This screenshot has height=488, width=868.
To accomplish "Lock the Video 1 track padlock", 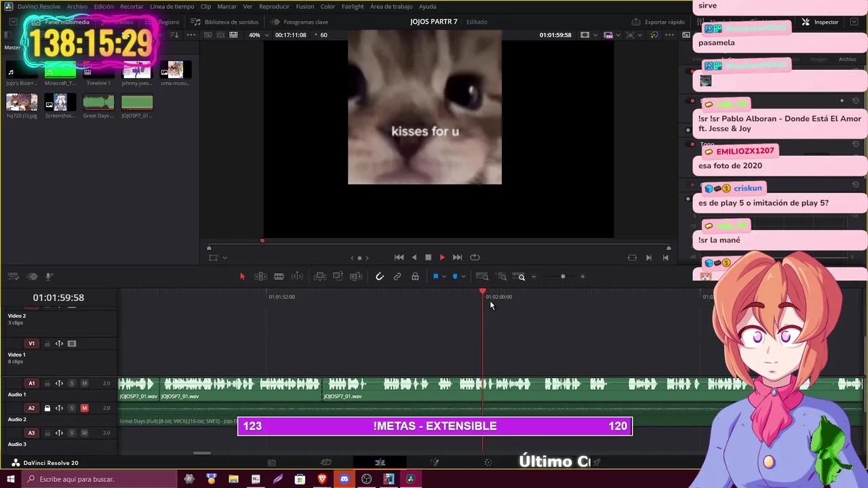I will 47,344.
